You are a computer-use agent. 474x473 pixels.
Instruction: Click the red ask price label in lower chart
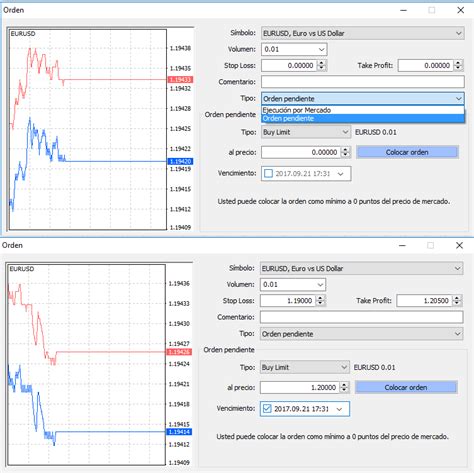click(x=179, y=352)
